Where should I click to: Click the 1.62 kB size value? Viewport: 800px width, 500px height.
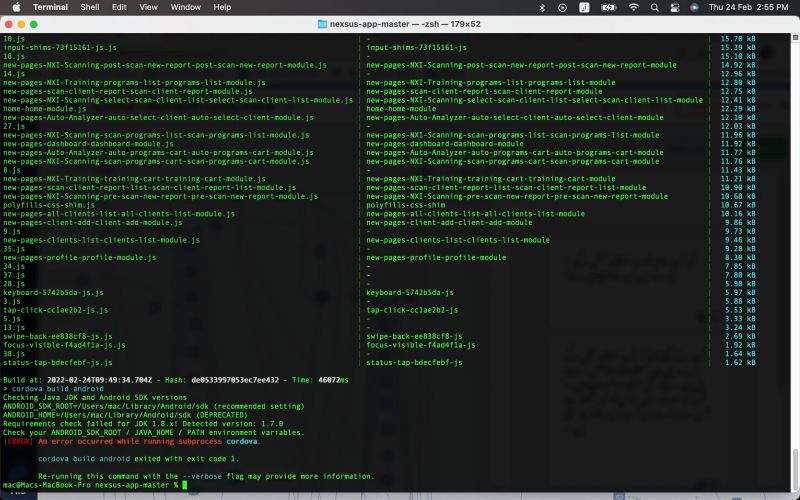pyautogui.click(x=740, y=363)
